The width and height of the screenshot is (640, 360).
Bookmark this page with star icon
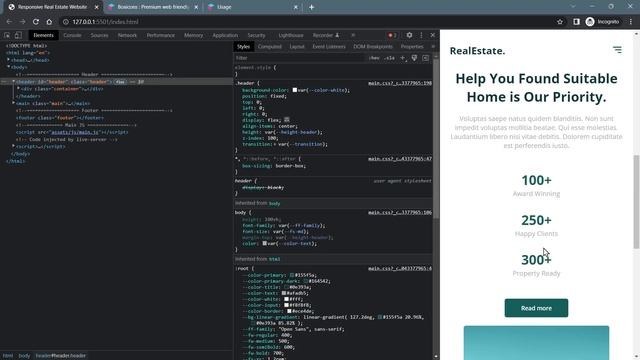[x=560, y=22]
